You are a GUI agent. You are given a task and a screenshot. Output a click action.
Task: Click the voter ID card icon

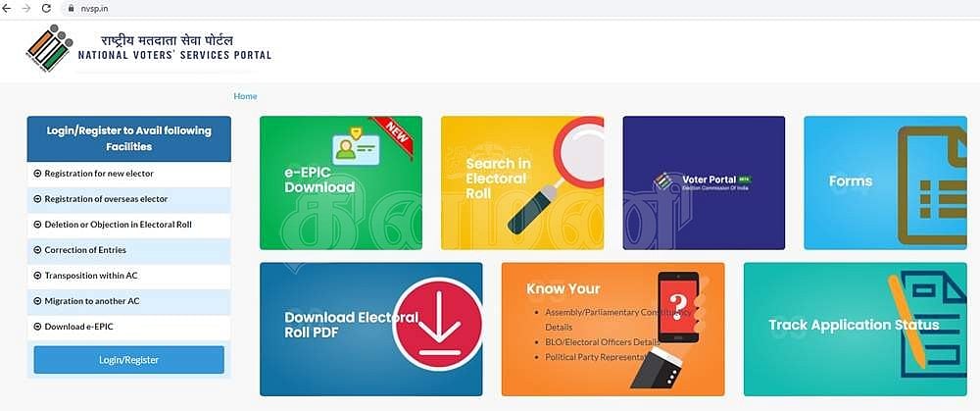pos(356,146)
